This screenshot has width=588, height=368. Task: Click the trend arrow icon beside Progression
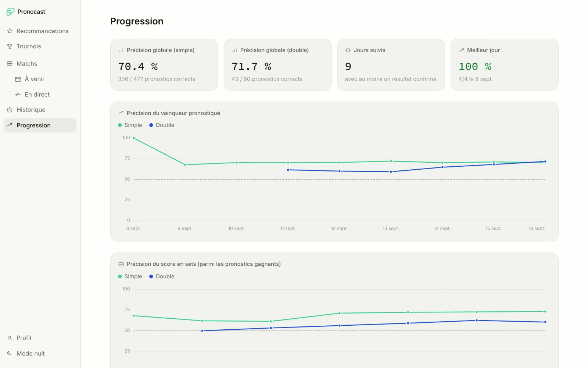click(x=10, y=125)
